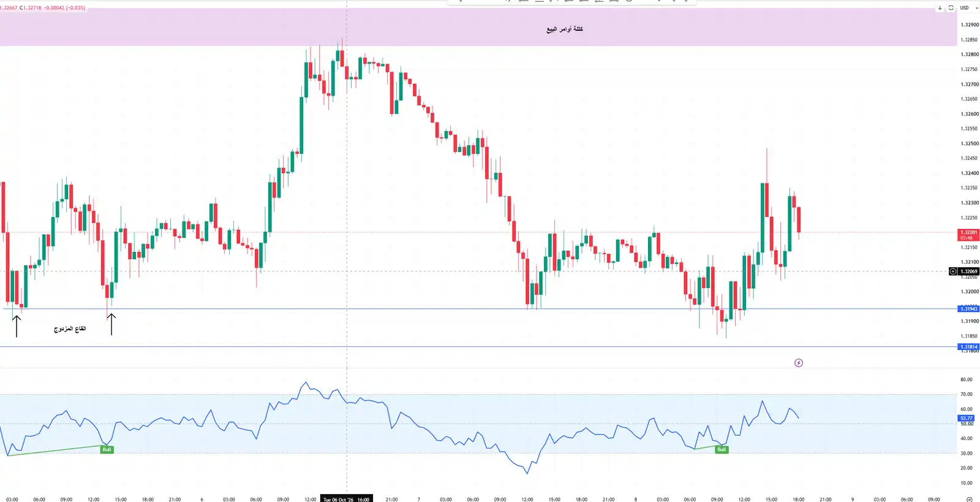Click the change value −0.00042 (−0.03%)
The image size is (980, 502).
coord(65,8)
